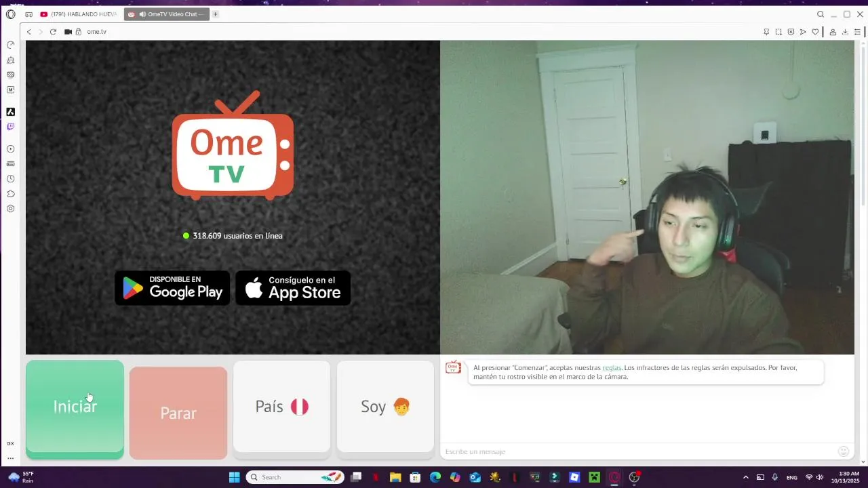Click the OmeTV logo in video panel

[x=233, y=146]
